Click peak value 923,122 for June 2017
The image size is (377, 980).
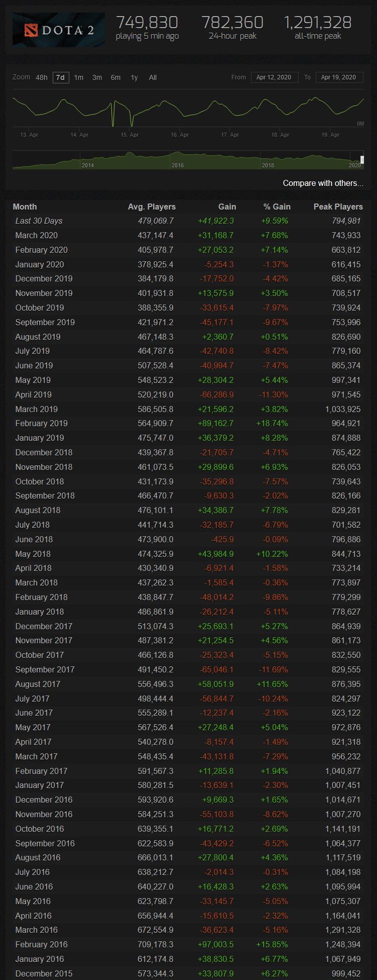click(x=346, y=713)
